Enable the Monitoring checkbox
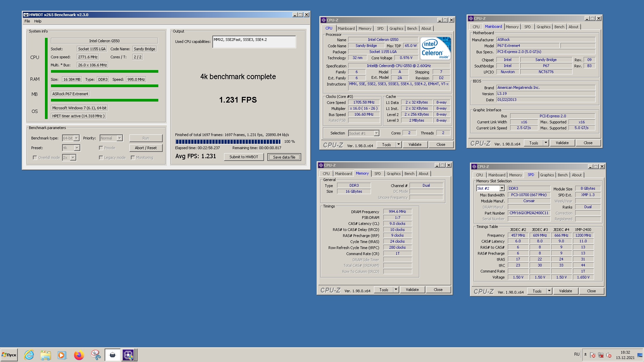The width and height of the screenshot is (644, 362). click(133, 158)
